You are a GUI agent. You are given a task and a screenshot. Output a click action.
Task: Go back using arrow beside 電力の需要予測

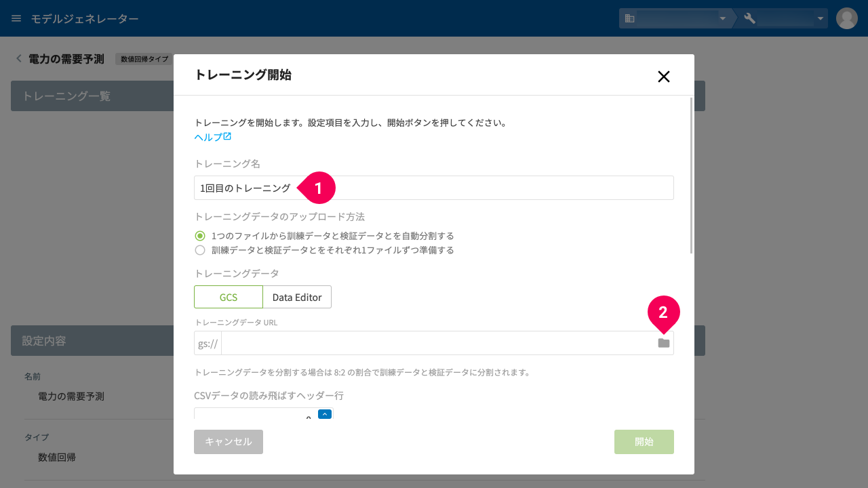pos(18,58)
